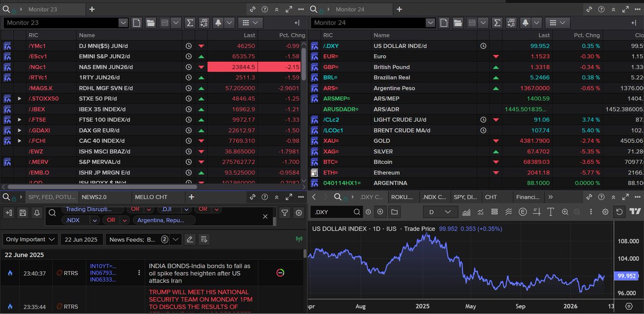Open folder icon in Monitor 23 toolbar
The height and width of the screenshot is (314, 644).
pyautogui.click(x=150, y=23)
